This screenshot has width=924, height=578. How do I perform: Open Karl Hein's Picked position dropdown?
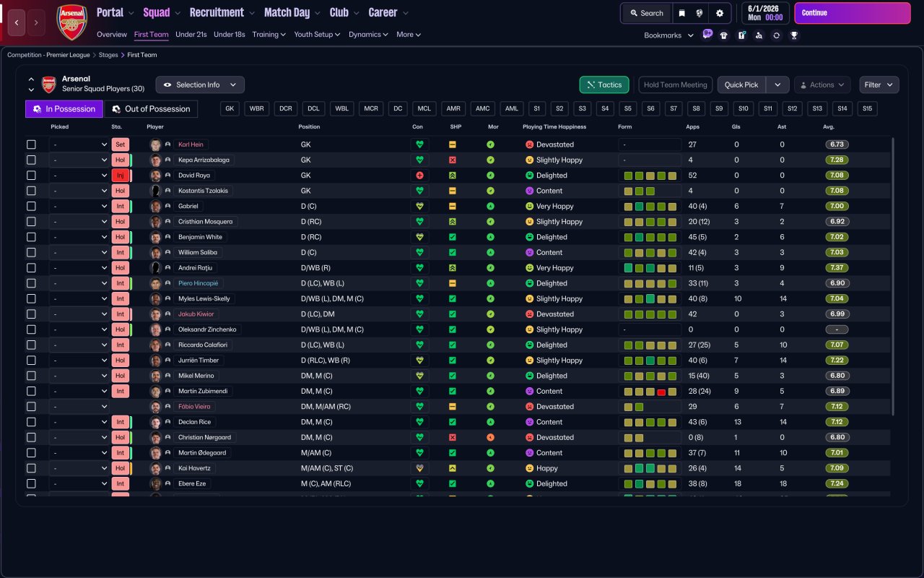79,144
